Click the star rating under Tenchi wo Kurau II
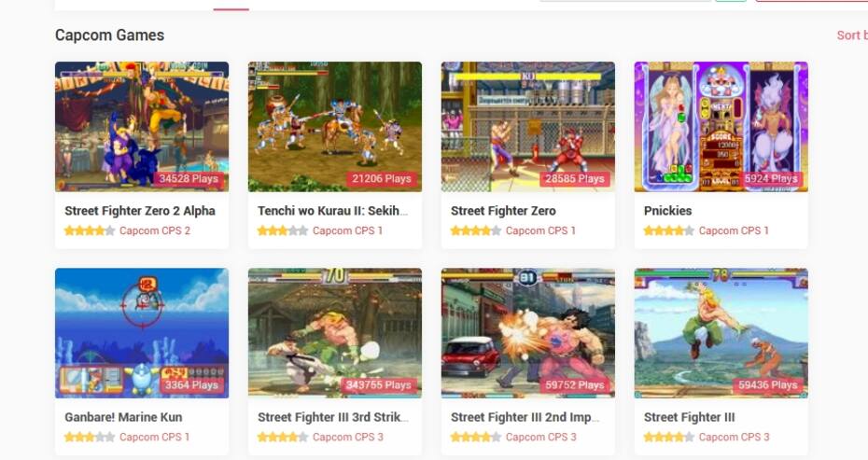 click(282, 230)
